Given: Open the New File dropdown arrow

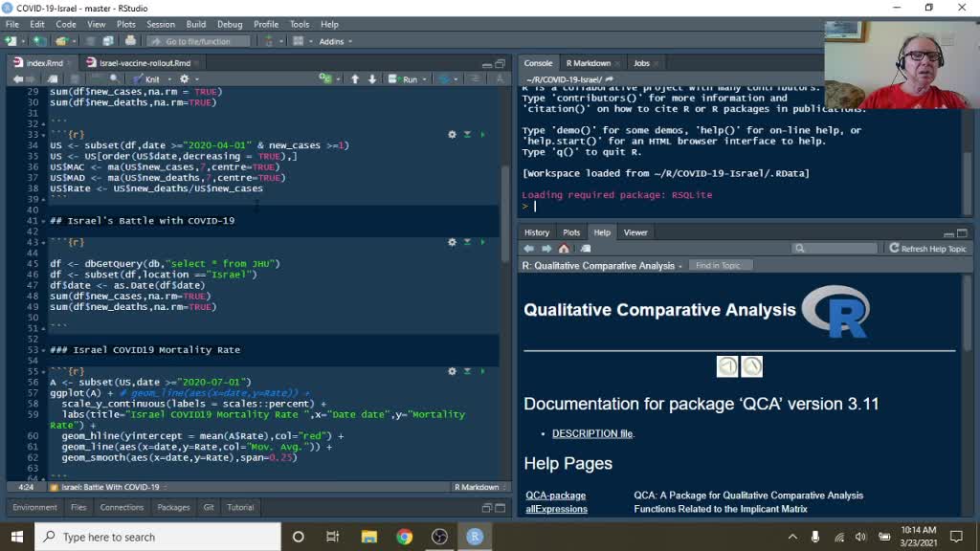Looking at the screenshot, I should point(23,41).
